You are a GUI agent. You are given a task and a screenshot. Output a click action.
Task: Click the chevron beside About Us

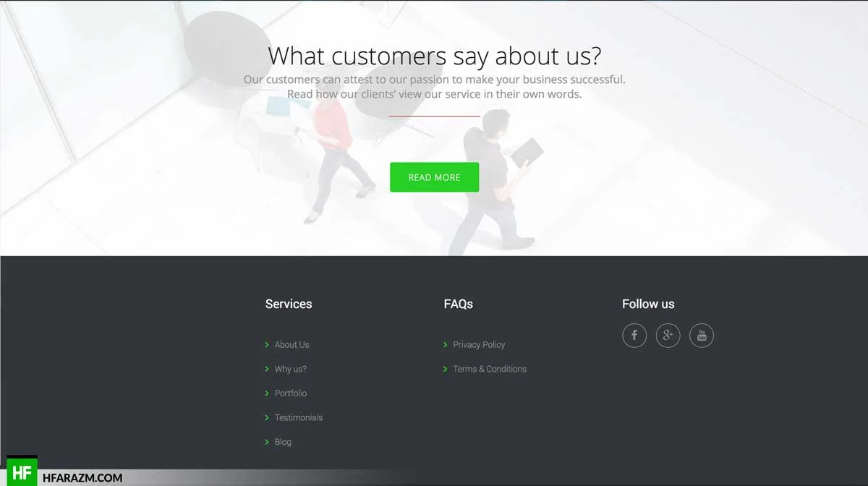click(267, 345)
